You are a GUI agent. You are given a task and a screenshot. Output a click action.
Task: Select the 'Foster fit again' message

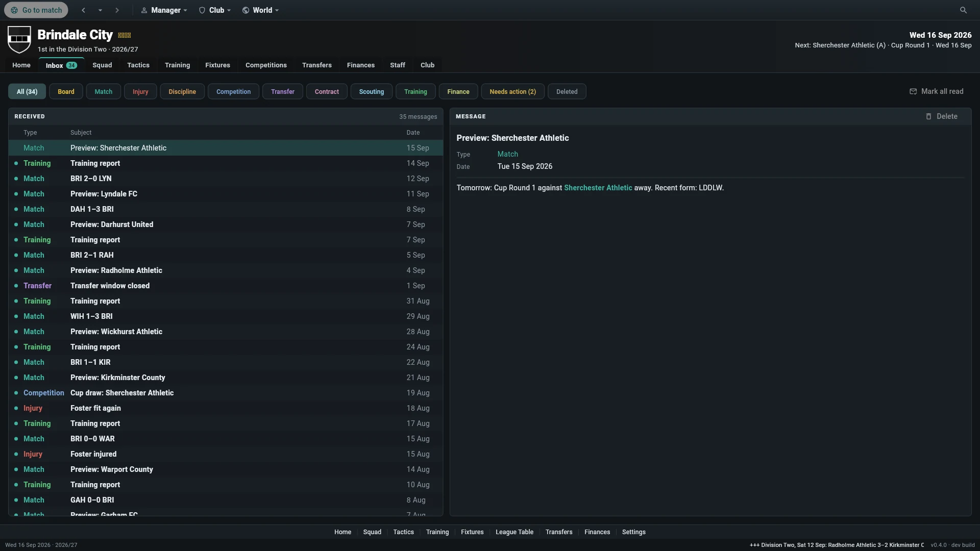point(226,408)
